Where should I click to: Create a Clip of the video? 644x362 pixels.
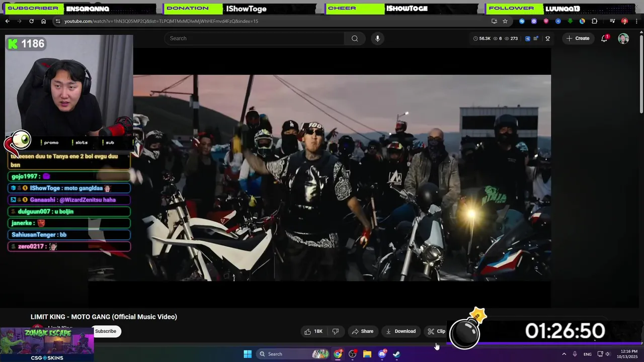pos(436,331)
